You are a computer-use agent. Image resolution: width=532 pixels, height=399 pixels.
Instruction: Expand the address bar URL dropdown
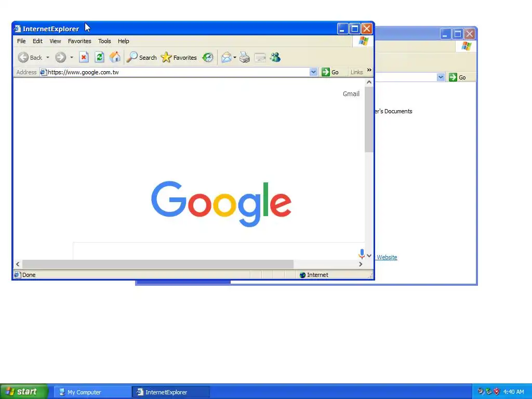[x=313, y=72]
